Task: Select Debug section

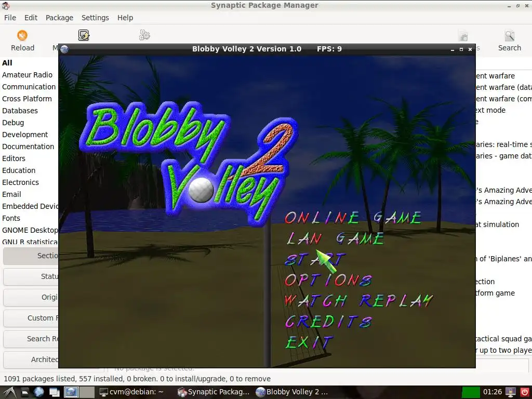Action: click(13, 123)
